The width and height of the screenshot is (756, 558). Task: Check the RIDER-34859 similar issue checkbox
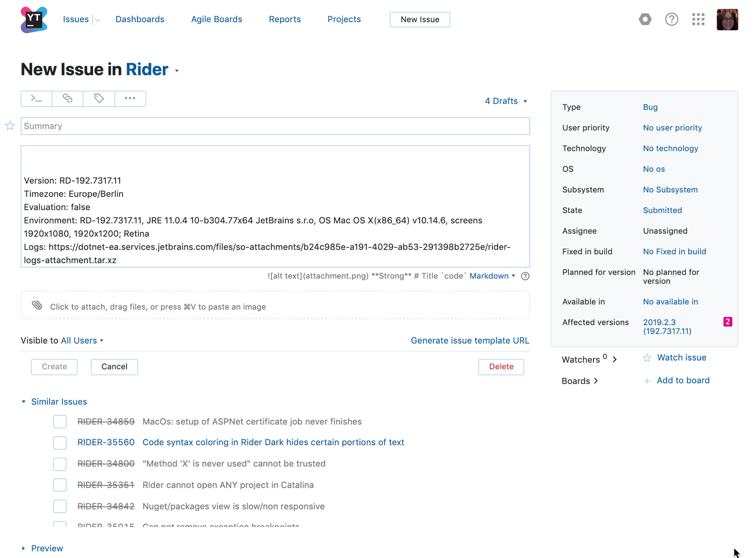60,422
